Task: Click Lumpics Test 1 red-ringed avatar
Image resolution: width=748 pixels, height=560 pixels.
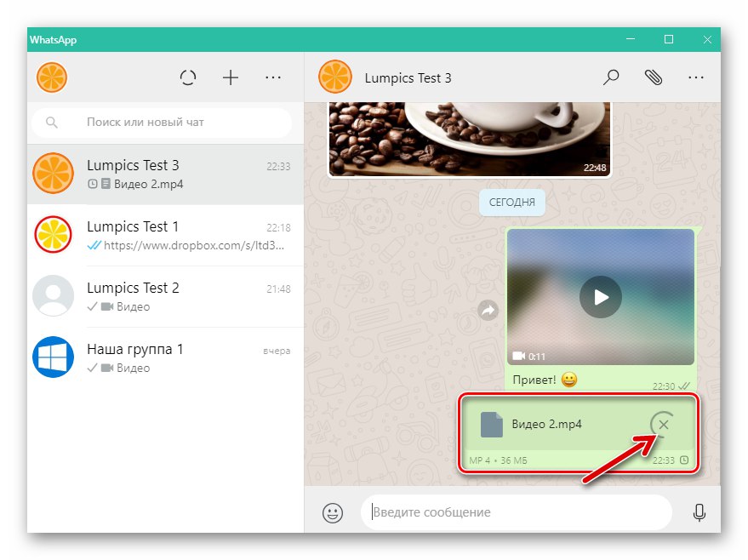Action: tap(53, 235)
